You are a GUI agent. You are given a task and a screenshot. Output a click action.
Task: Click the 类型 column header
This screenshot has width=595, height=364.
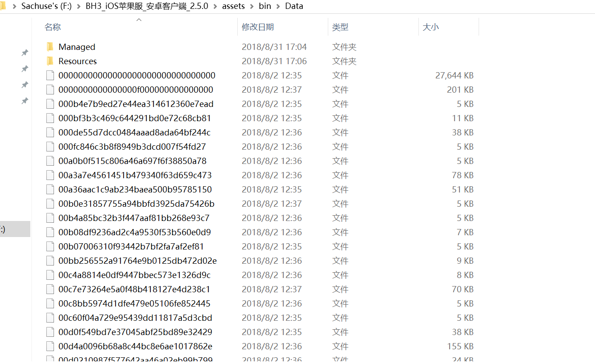pos(340,27)
